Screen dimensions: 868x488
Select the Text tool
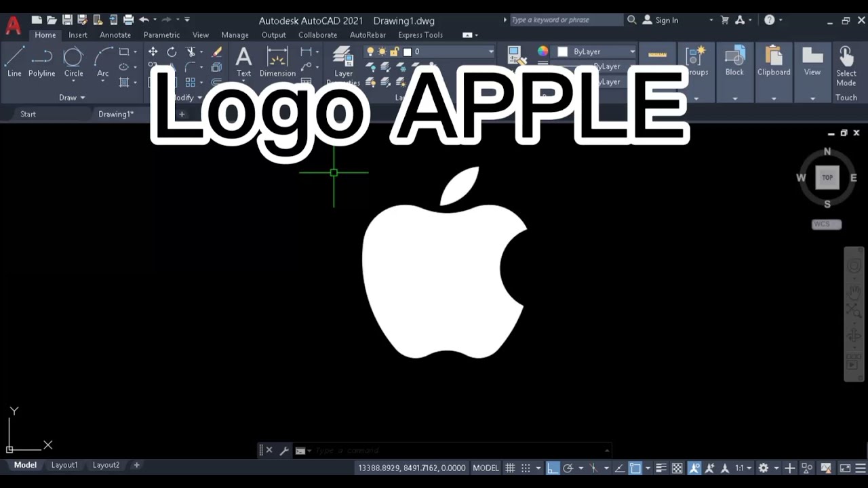point(243,62)
